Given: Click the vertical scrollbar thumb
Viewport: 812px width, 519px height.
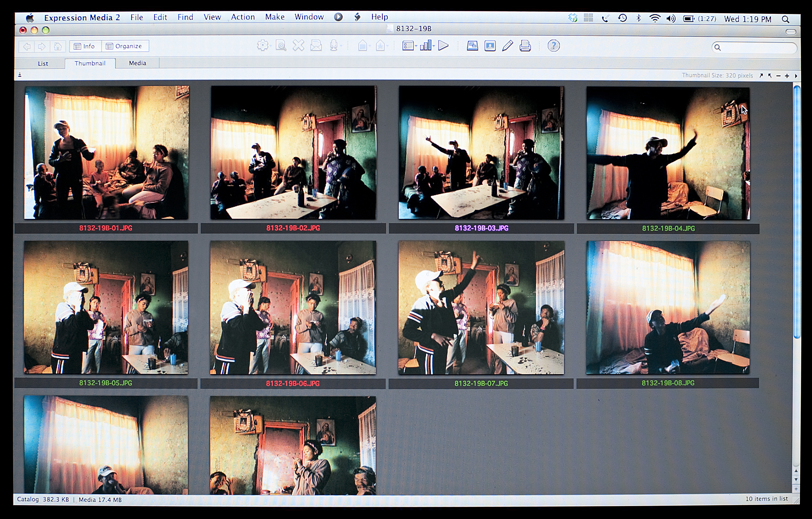Looking at the screenshot, I should 796,212.
